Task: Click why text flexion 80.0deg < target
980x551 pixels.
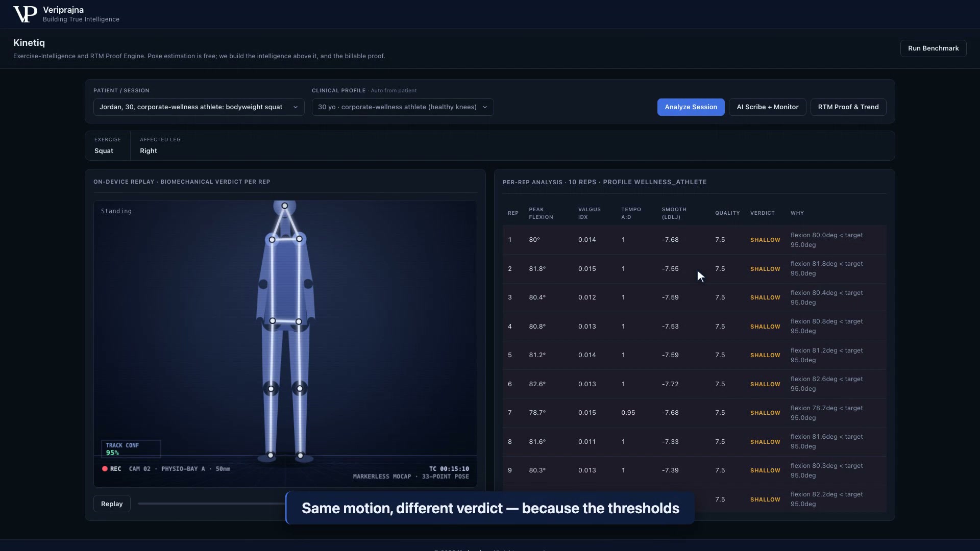Action: click(826, 235)
